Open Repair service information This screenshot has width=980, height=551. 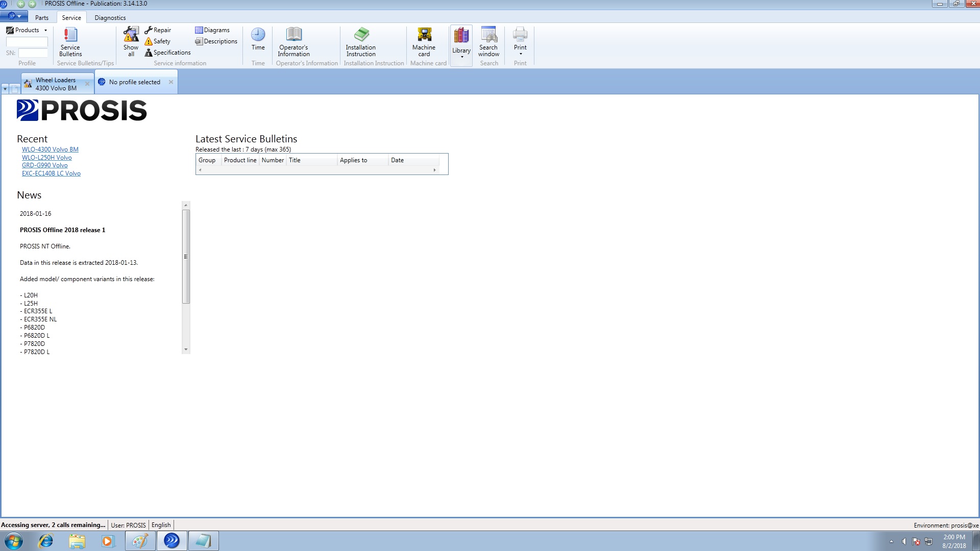point(158,30)
